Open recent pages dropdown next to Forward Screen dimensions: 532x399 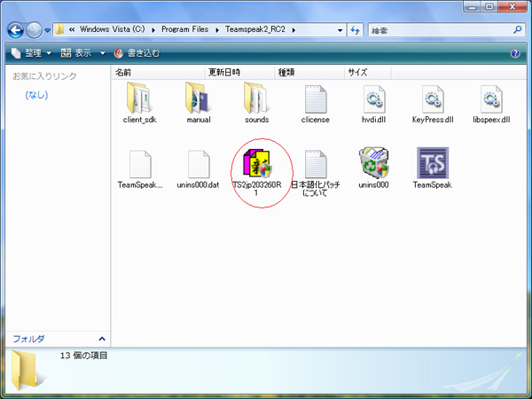[48, 30]
